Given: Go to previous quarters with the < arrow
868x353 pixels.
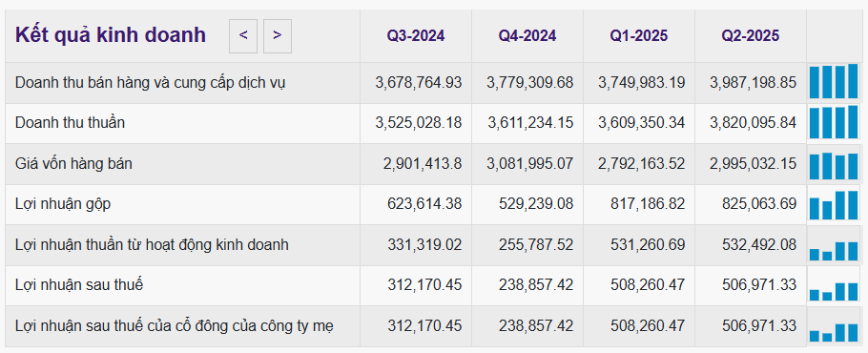Looking at the screenshot, I should [243, 36].
